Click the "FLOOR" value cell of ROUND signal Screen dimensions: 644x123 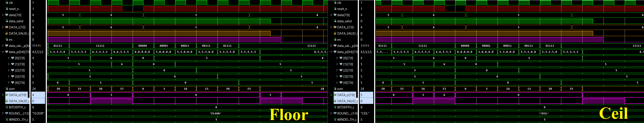(38, 113)
